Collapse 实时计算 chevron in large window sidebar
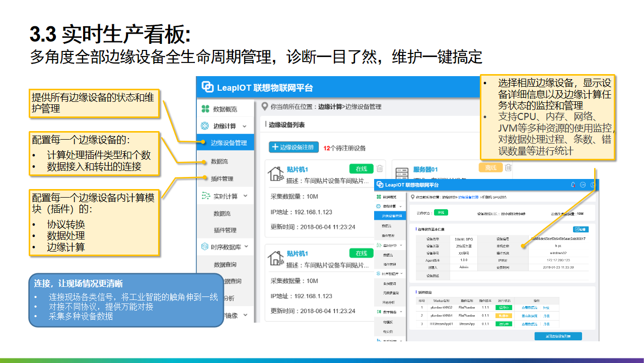The height and width of the screenshot is (363, 644). click(x=245, y=196)
